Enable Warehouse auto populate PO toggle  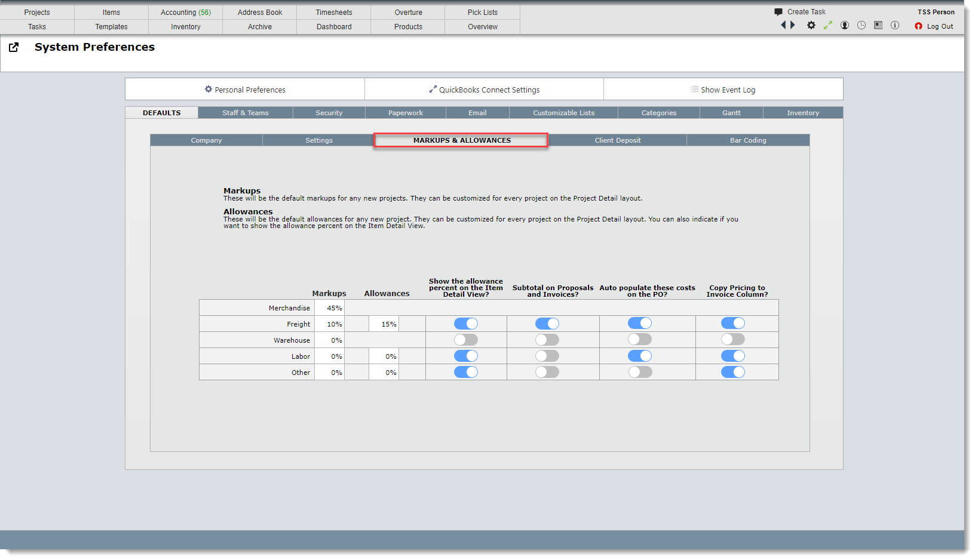coord(640,339)
